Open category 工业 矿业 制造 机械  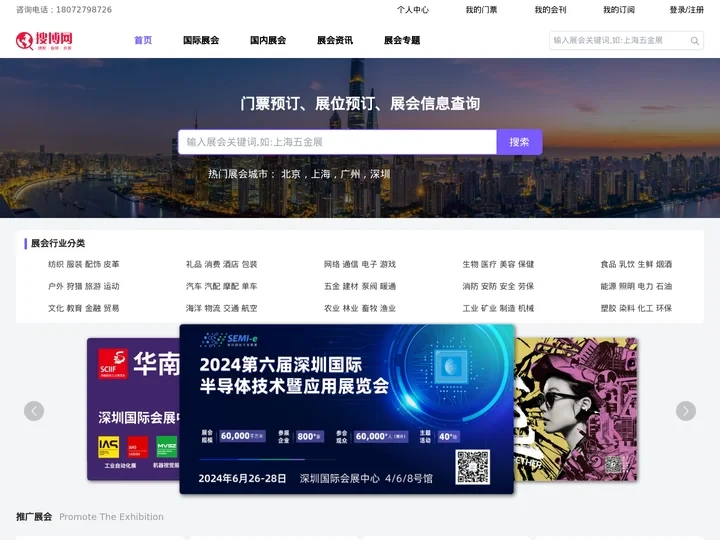point(498,308)
